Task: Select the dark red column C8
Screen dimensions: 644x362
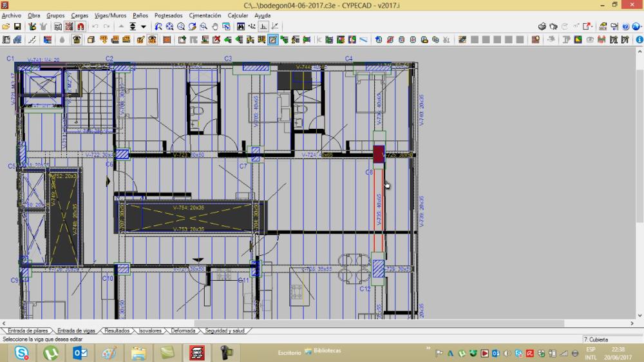Action: tap(379, 154)
